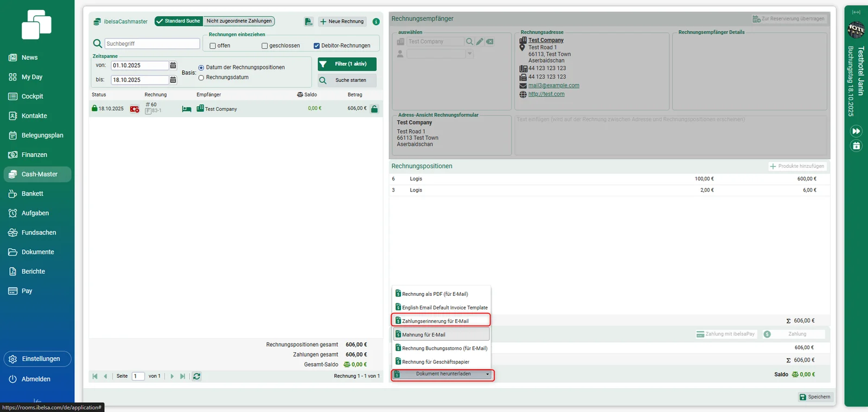Open Cash-Master in the left navigation
Screen dimensions: 868x412
[37, 174]
